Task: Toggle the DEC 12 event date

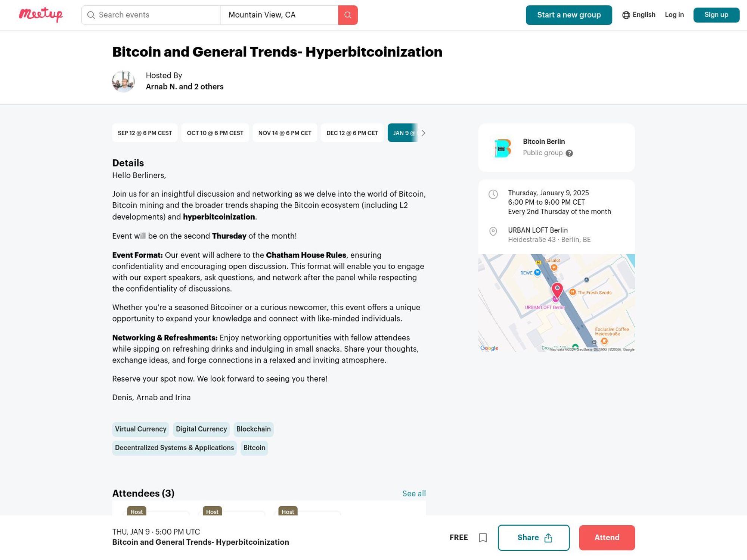Action: click(x=352, y=133)
